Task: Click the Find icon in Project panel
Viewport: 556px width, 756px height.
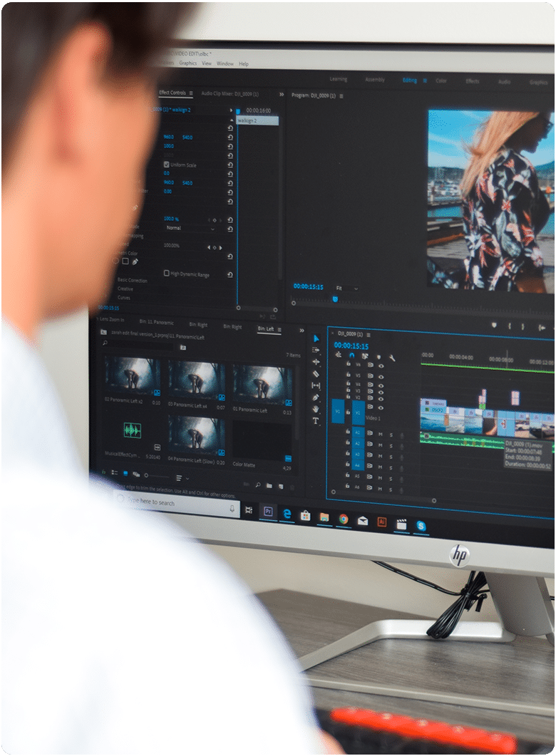Action: [x=258, y=485]
